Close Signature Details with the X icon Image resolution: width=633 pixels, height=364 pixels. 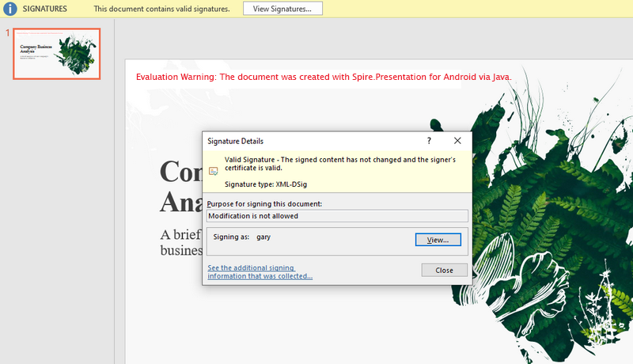[457, 140]
